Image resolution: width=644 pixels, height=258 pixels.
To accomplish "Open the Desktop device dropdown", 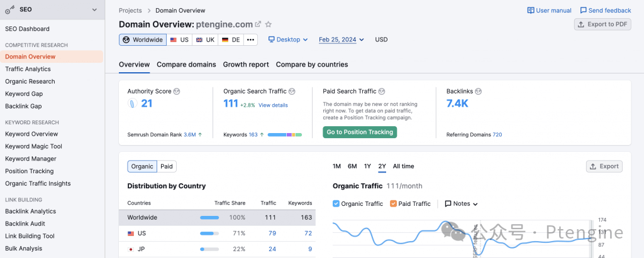I will click(288, 40).
